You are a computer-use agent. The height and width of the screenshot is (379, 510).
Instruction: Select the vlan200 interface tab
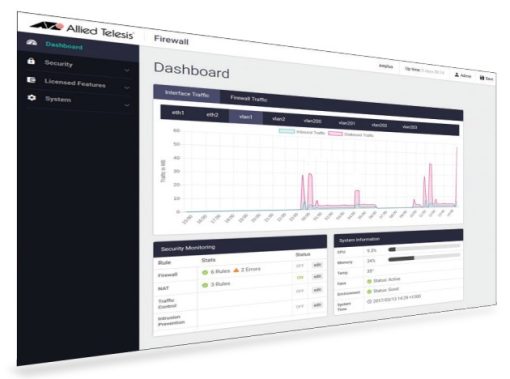(x=313, y=121)
